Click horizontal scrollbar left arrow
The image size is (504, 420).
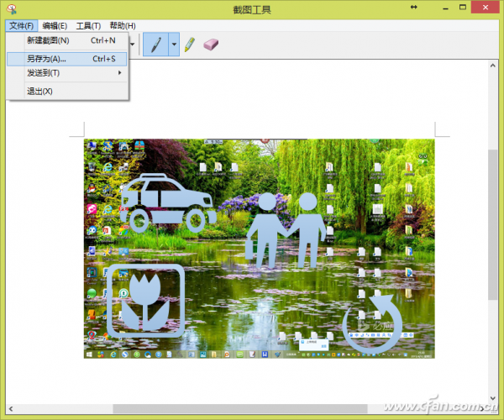[11, 409]
